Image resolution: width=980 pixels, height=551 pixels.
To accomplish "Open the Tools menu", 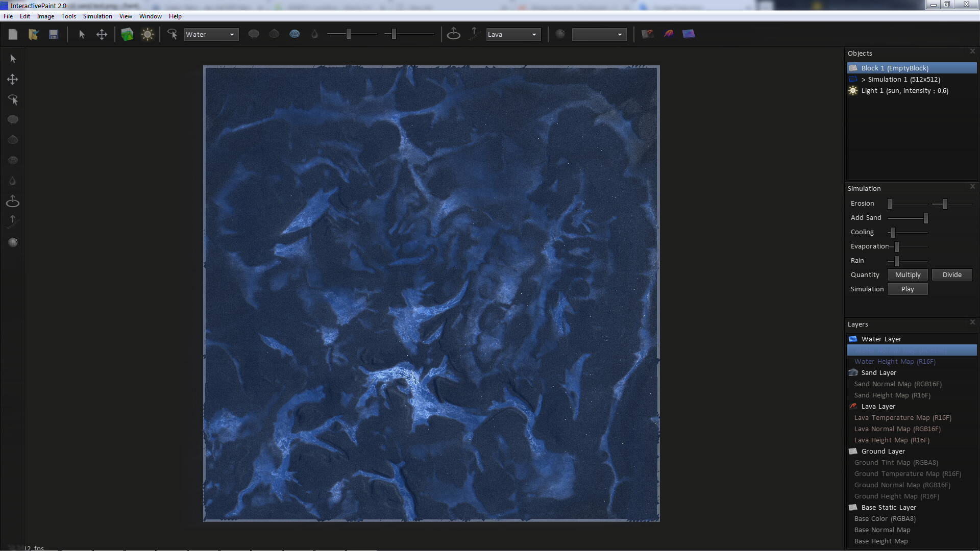I will click(x=68, y=16).
